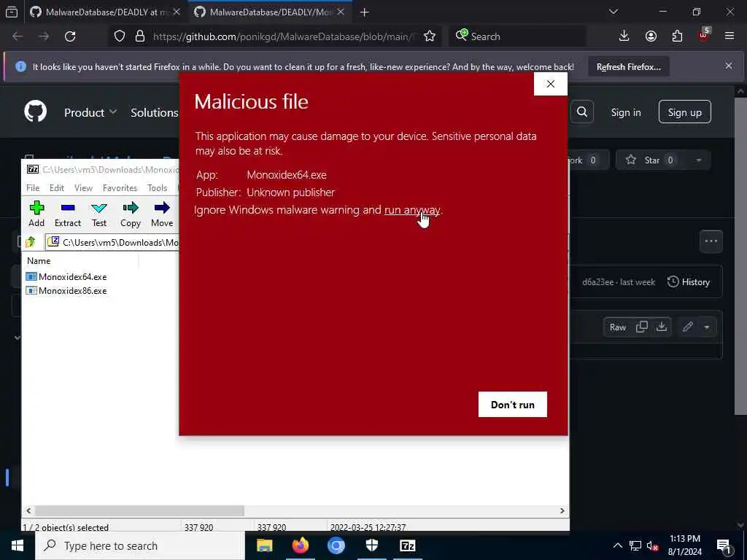This screenshot has width=747, height=560.
Task: Click the three-dot more options button
Action: click(x=711, y=241)
